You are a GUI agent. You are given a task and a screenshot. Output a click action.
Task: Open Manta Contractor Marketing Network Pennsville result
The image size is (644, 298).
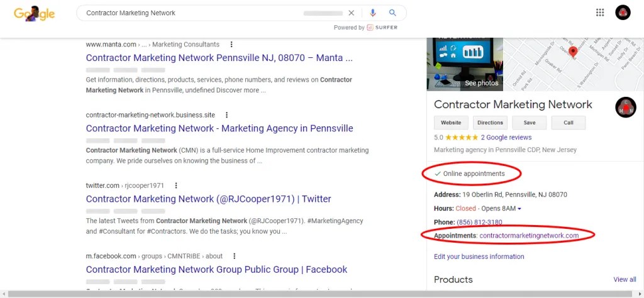(219, 58)
